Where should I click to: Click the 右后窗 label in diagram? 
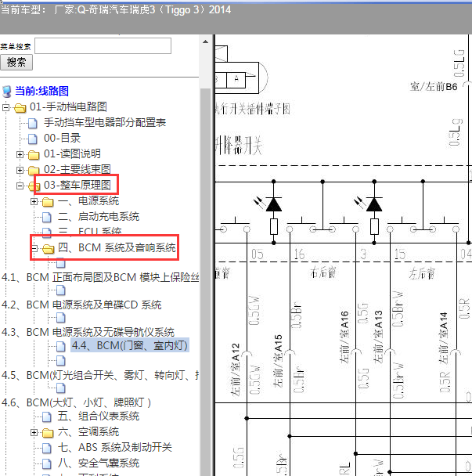(323, 272)
